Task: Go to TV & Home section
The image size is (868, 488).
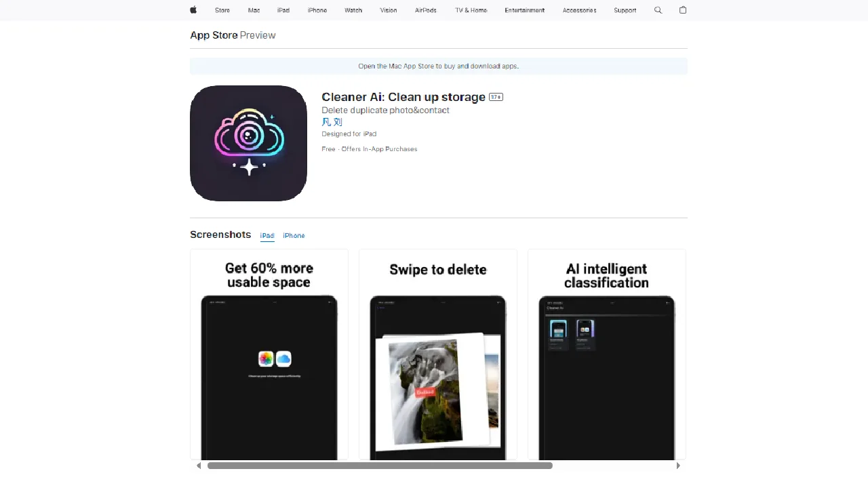Action: [x=471, y=10]
